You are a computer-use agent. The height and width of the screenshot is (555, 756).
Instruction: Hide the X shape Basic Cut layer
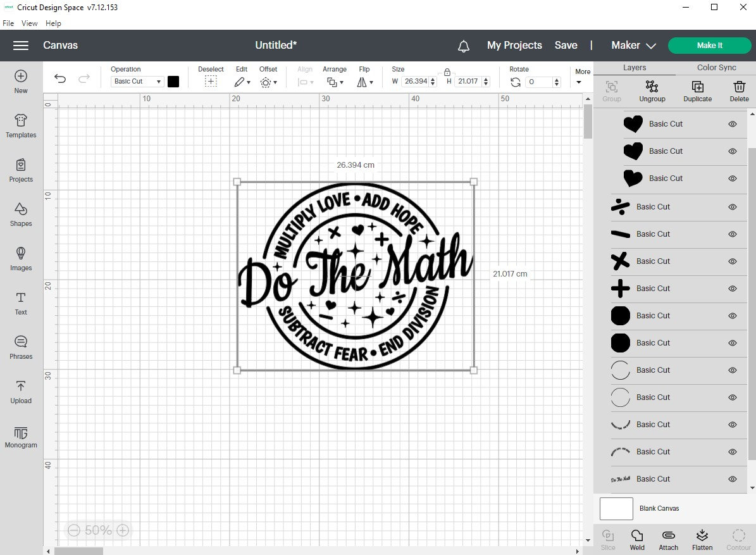pyautogui.click(x=733, y=261)
